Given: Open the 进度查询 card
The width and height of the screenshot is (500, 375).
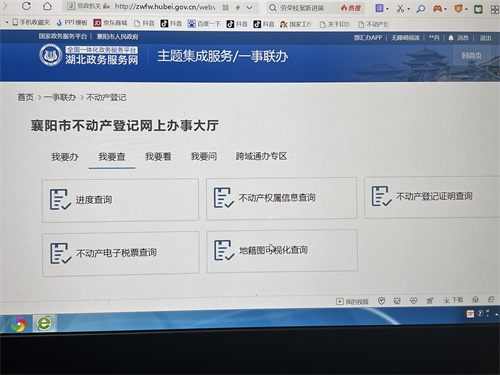Looking at the screenshot, I should coord(120,200).
